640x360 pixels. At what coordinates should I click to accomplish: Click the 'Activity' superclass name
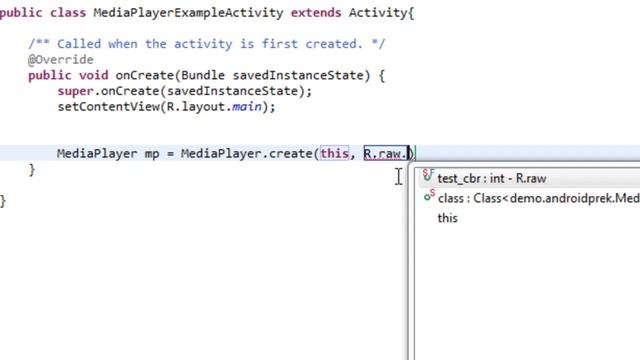[378, 13]
